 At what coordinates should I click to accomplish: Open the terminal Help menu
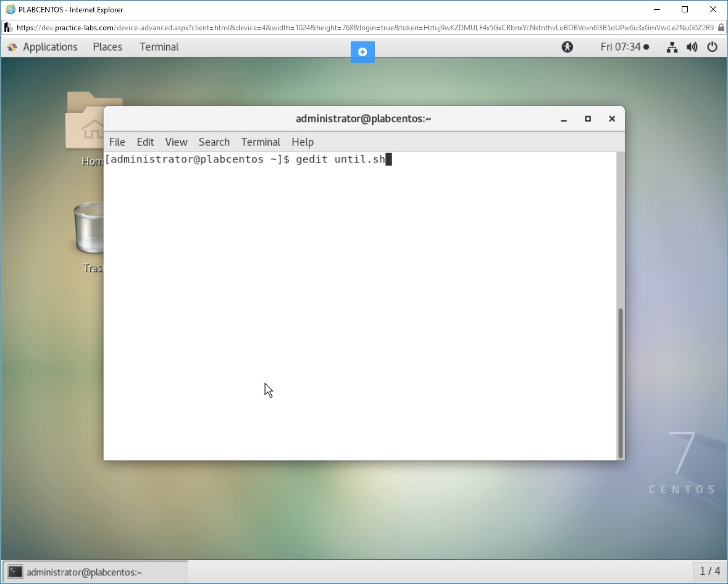[302, 142]
